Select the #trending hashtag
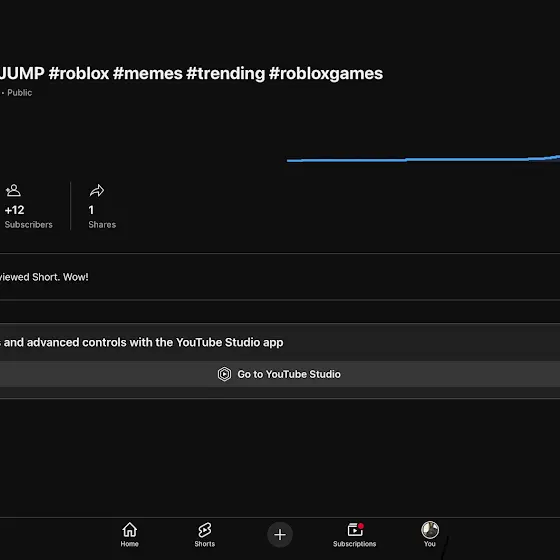 coord(226,74)
